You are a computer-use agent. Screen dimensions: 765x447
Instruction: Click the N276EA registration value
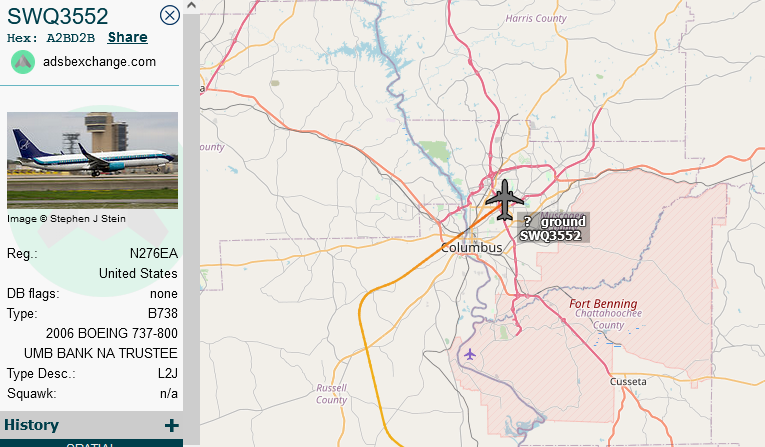click(154, 254)
